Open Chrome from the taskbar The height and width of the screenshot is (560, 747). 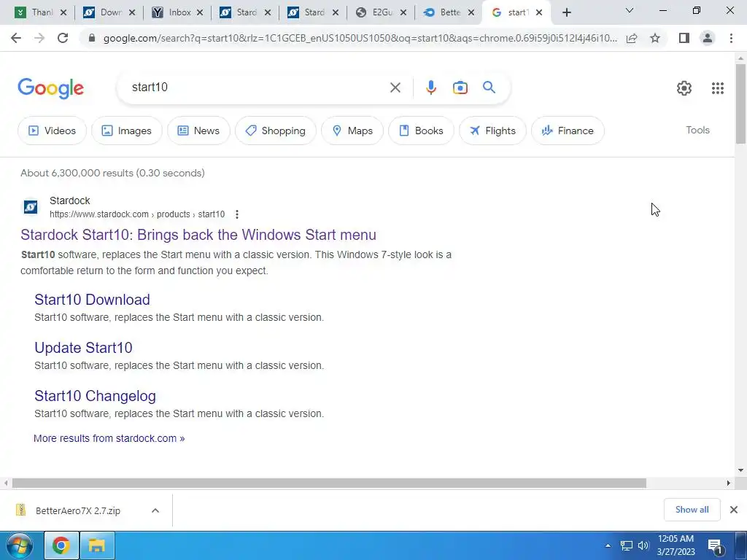[61, 545]
